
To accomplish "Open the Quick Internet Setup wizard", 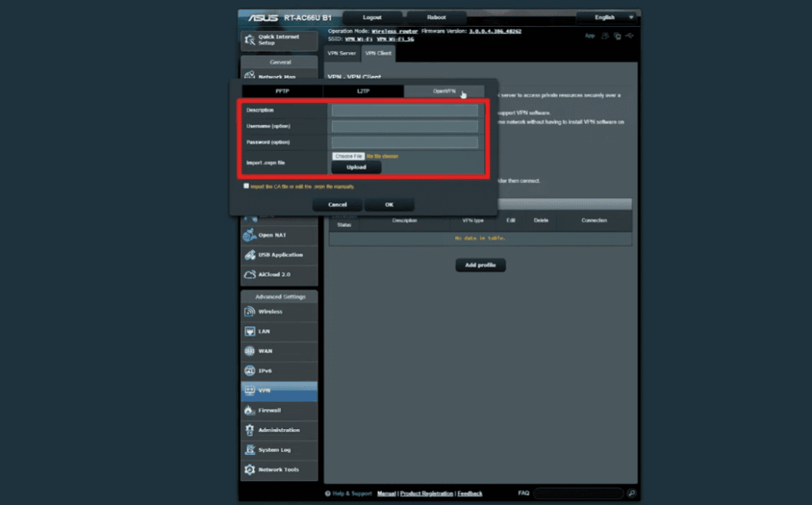I will [279, 38].
